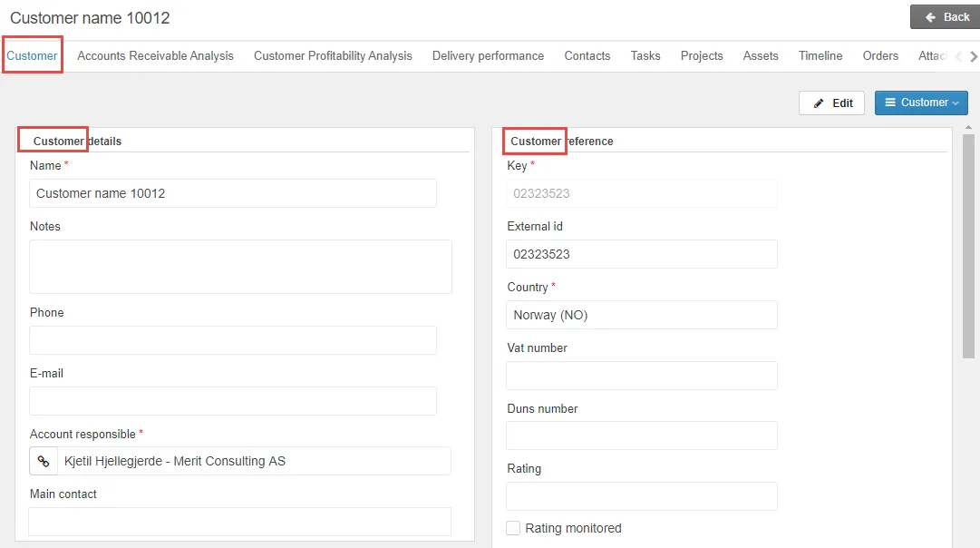Click the Back button
The height and width of the screenshot is (548, 980).
946,17
